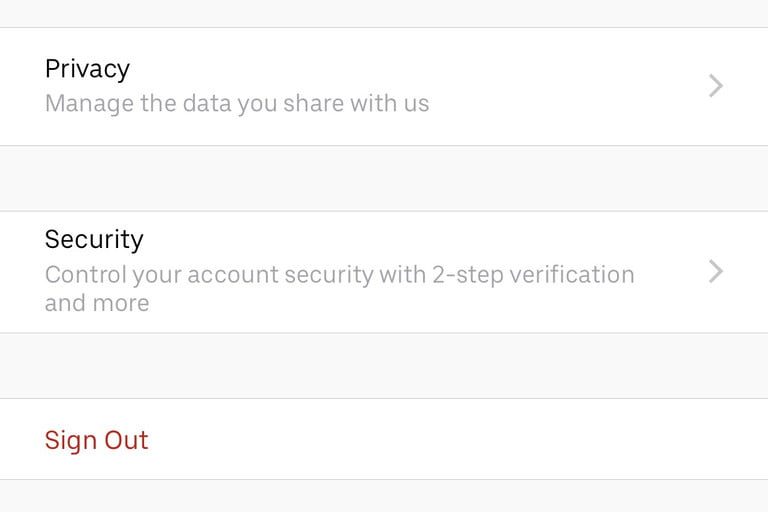
Task: Click "Manage the data you share with us"
Action: 237,103
